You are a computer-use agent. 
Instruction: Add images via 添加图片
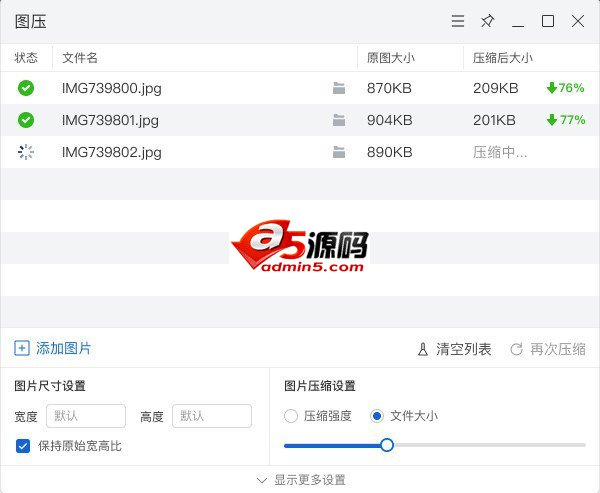pos(52,348)
